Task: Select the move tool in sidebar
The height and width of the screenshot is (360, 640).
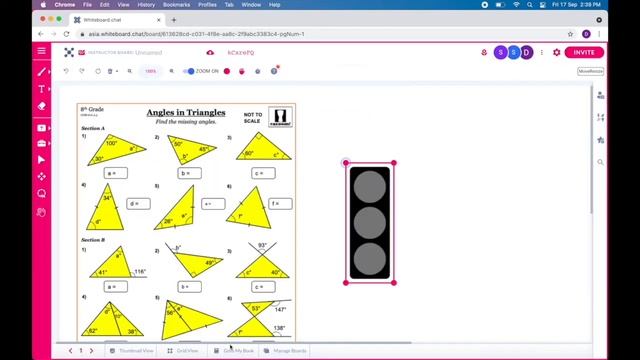Action: click(42, 177)
